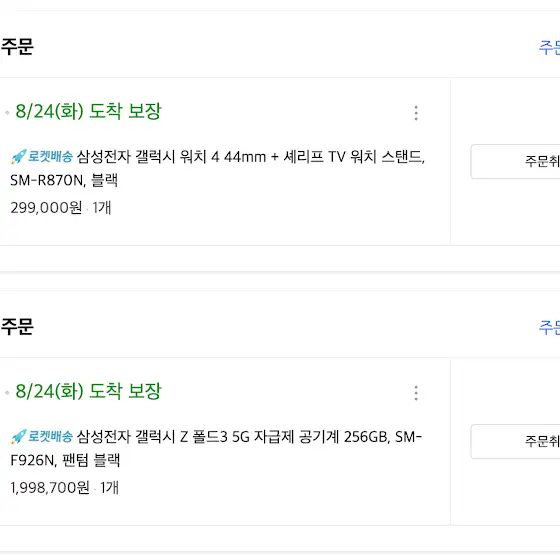Select the first 8/24(화) 도착 보장 status

pyautogui.click(x=89, y=111)
